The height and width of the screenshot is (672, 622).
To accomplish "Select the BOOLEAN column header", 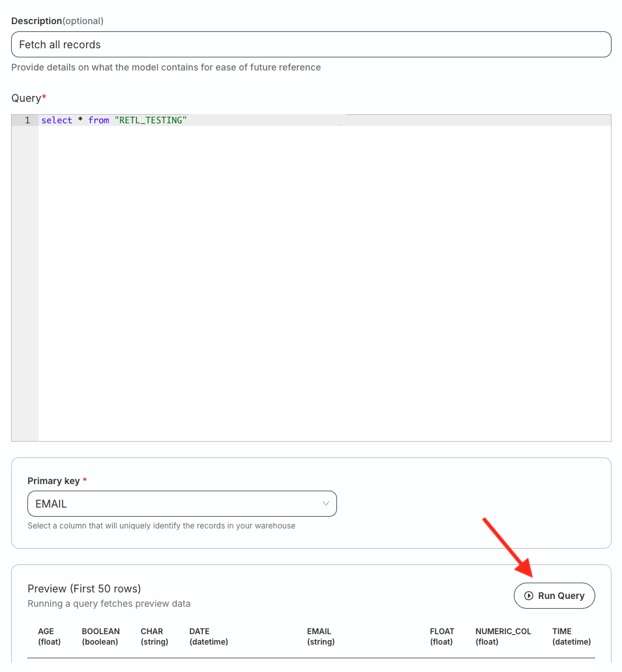I will tap(100, 636).
